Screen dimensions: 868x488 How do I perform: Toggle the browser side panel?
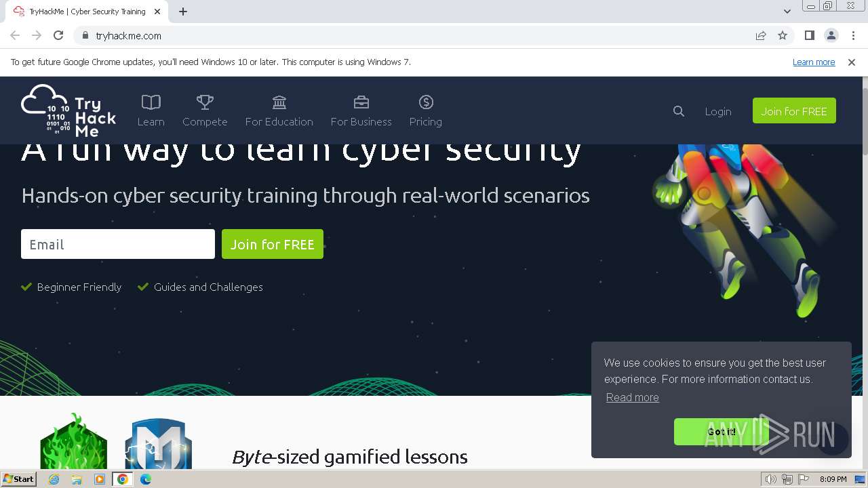[810, 35]
